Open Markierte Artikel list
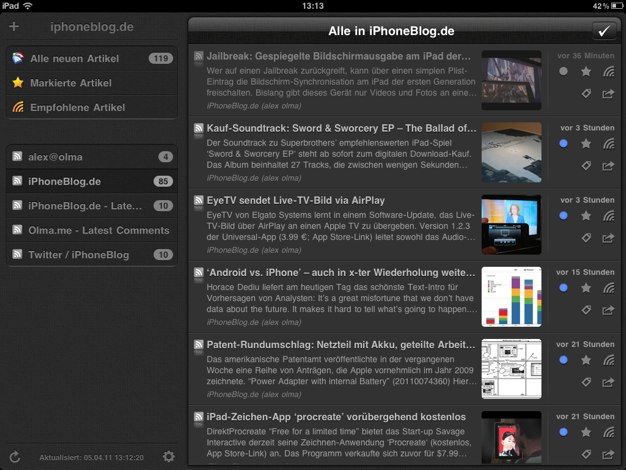Screen dimensions: 626x470 [x=92, y=83]
